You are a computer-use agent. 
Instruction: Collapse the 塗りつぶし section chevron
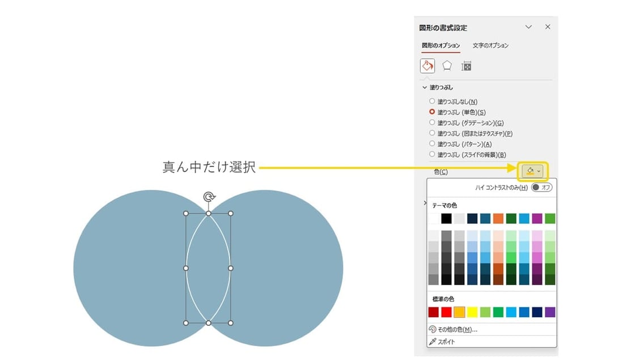pyautogui.click(x=424, y=87)
